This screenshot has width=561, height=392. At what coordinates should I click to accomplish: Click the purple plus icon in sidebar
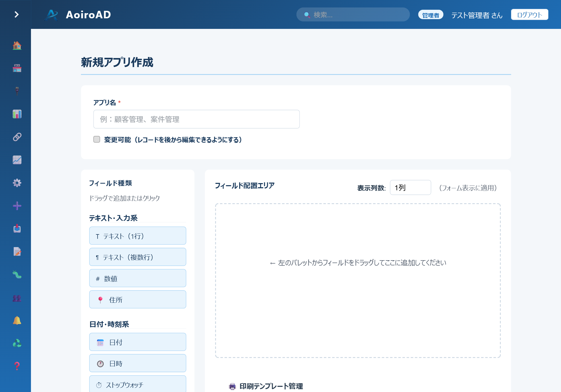(x=17, y=206)
